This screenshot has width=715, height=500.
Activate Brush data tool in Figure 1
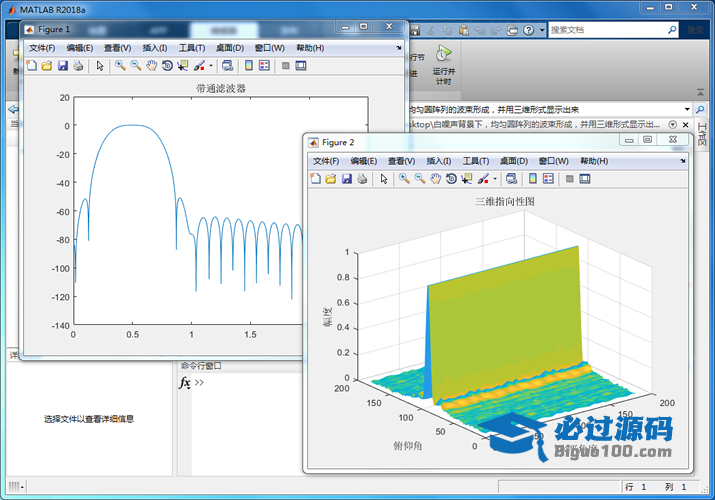click(x=199, y=66)
